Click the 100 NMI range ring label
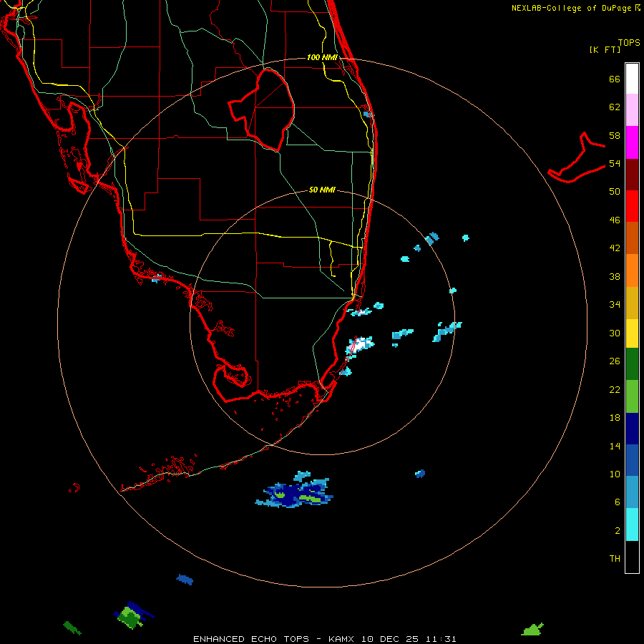The width and height of the screenshot is (644, 644). pyautogui.click(x=322, y=57)
